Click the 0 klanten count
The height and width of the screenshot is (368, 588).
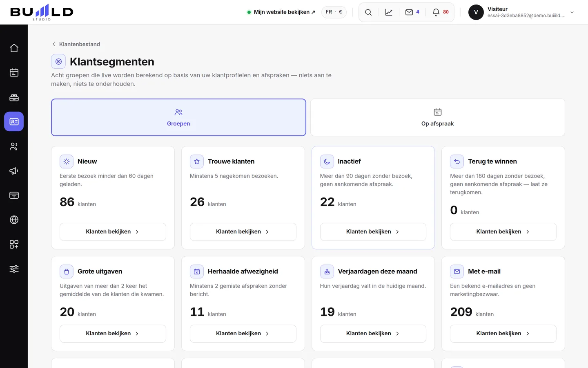click(465, 210)
